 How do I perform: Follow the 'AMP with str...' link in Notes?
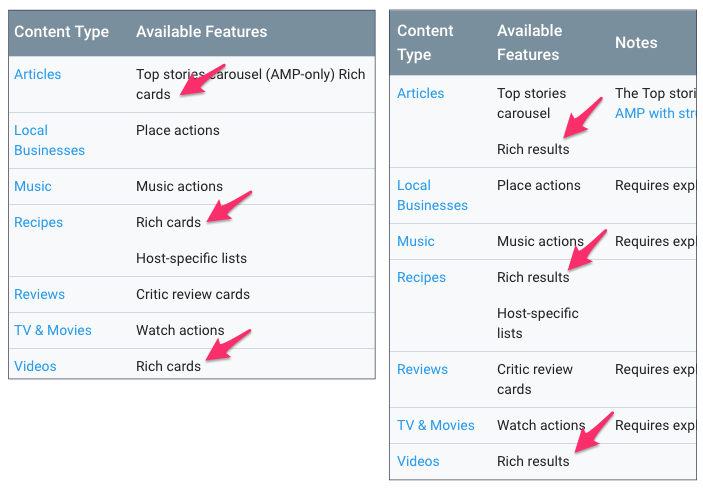(655, 113)
